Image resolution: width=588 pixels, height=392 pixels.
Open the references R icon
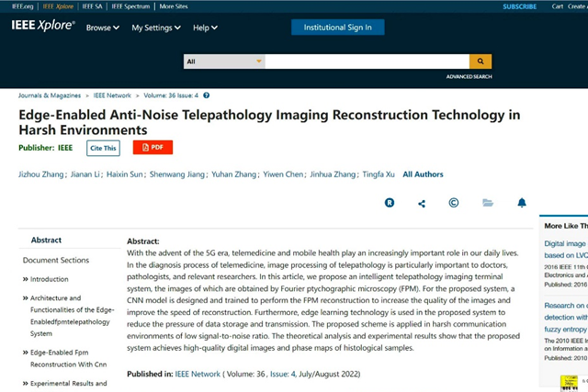390,203
